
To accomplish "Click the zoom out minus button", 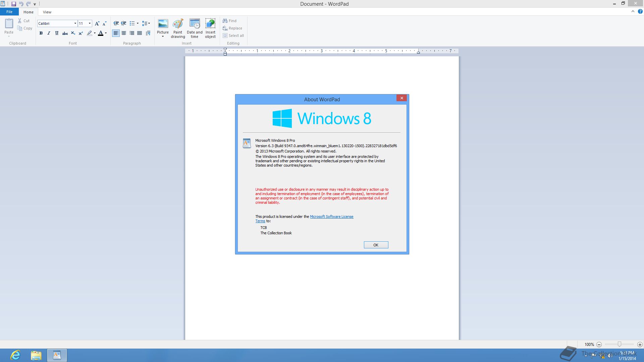I will (x=599, y=345).
